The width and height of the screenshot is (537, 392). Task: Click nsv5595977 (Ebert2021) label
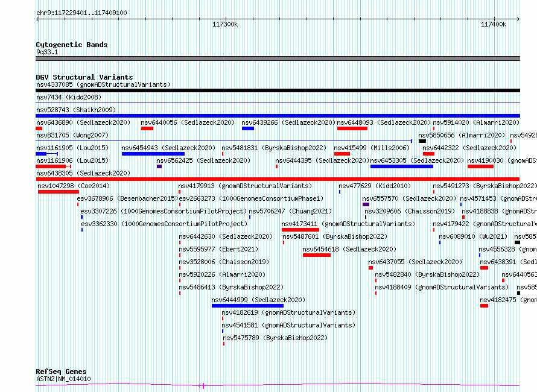pyautogui.click(x=218, y=249)
